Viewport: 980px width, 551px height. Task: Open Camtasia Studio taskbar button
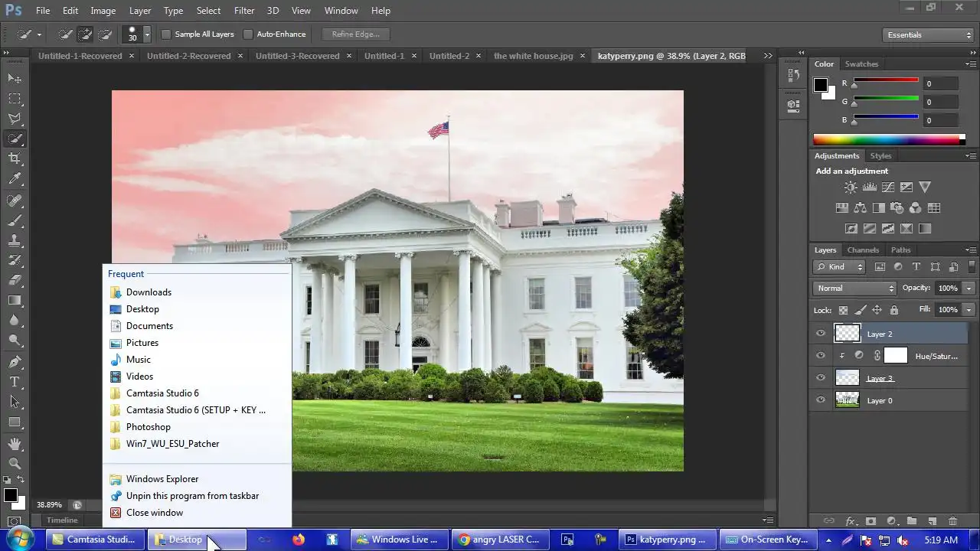click(94, 540)
